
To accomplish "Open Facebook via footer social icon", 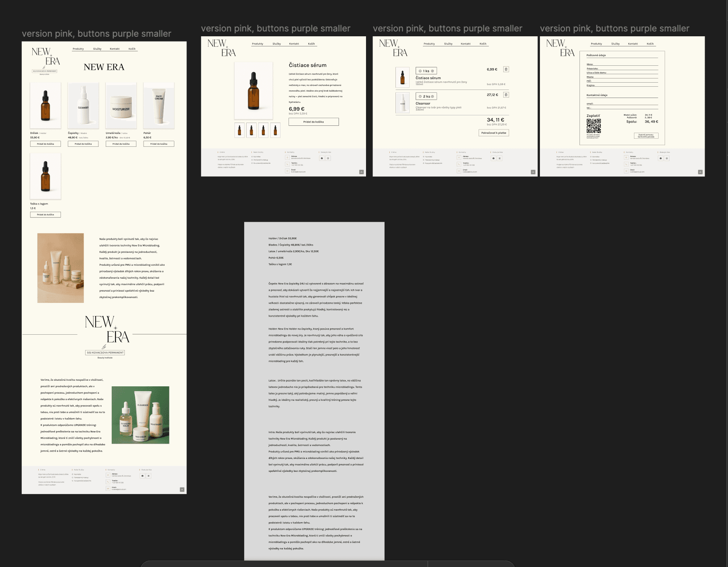I will tap(322, 158).
